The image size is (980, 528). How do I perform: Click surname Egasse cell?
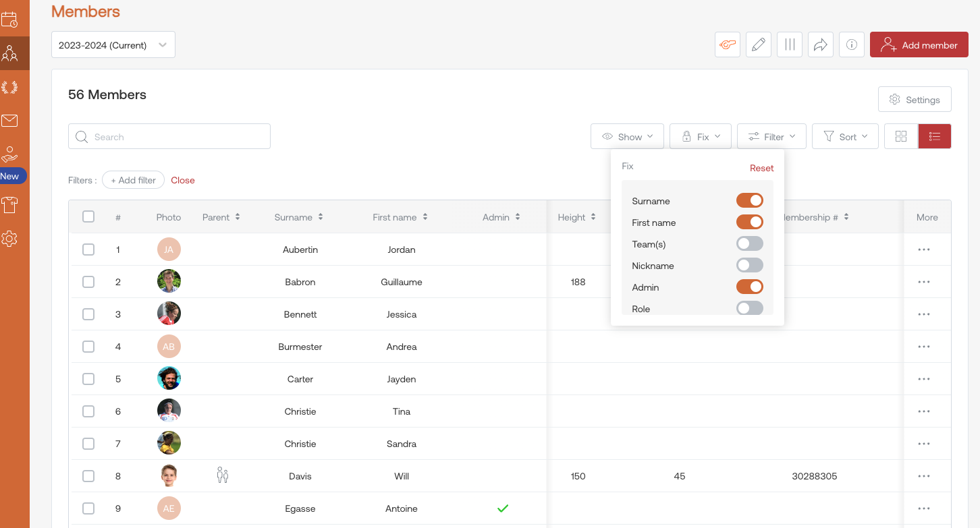pyautogui.click(x=300, y=508)
